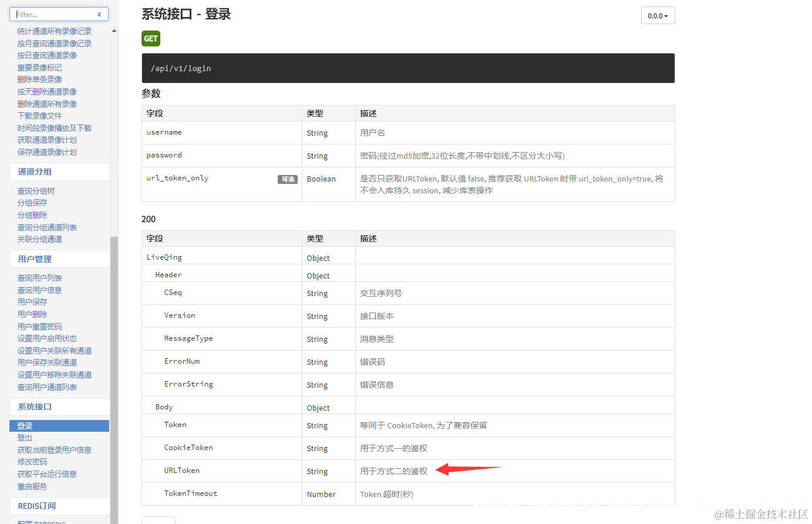Click the LiveQing response field
The width and height of the screenshot is (812, 524).
point(164,257)
